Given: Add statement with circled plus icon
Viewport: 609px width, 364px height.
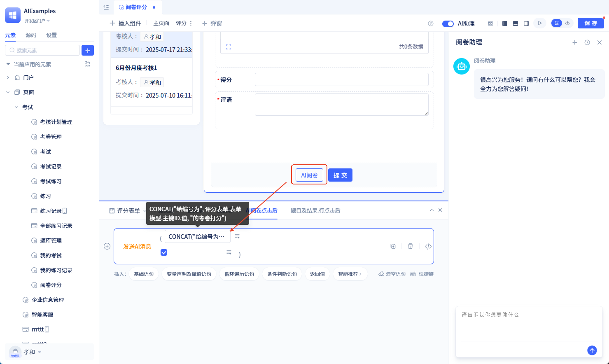Looking at the screenshot, I should (x=107, y=246).
